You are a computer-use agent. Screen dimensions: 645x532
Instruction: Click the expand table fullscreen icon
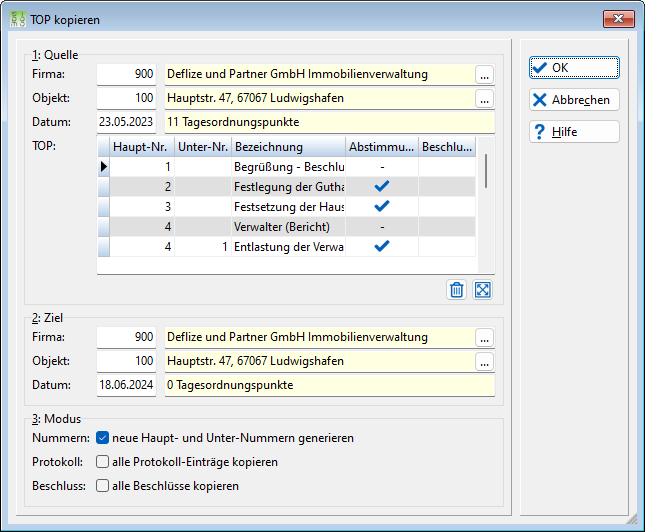pos(482,290)
